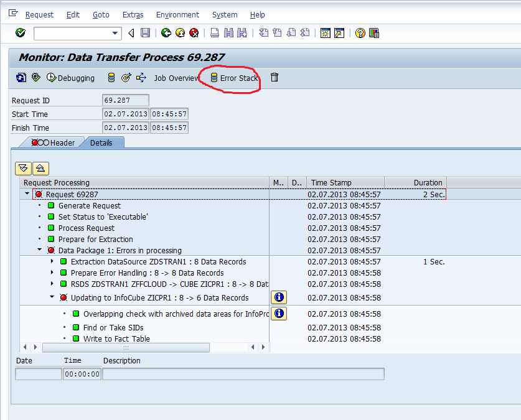Expand the Extraction DataSource ZDSTRAN1 node
Viewport: 521px width, 420px height.
(52, 261)
